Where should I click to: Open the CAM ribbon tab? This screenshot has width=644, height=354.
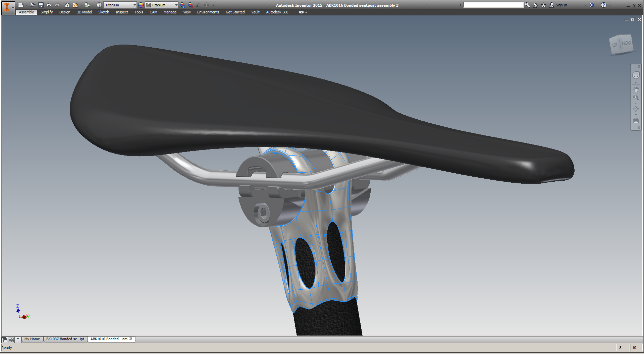coord(153,12)
